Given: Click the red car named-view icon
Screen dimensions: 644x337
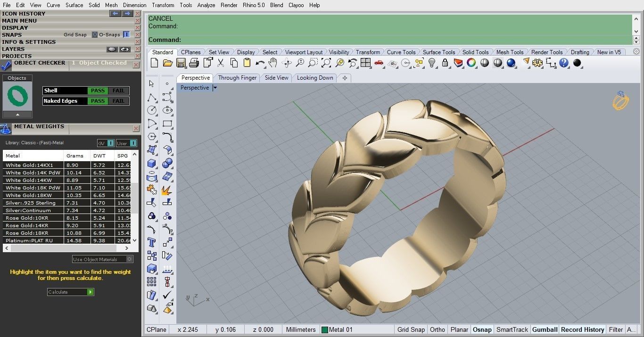Looking at the screenshot, I should 379,63.
